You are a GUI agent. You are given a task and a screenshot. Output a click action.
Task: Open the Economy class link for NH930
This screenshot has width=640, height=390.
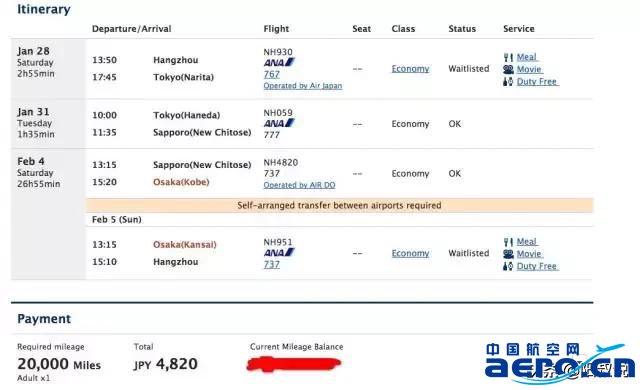click(410, 69)
